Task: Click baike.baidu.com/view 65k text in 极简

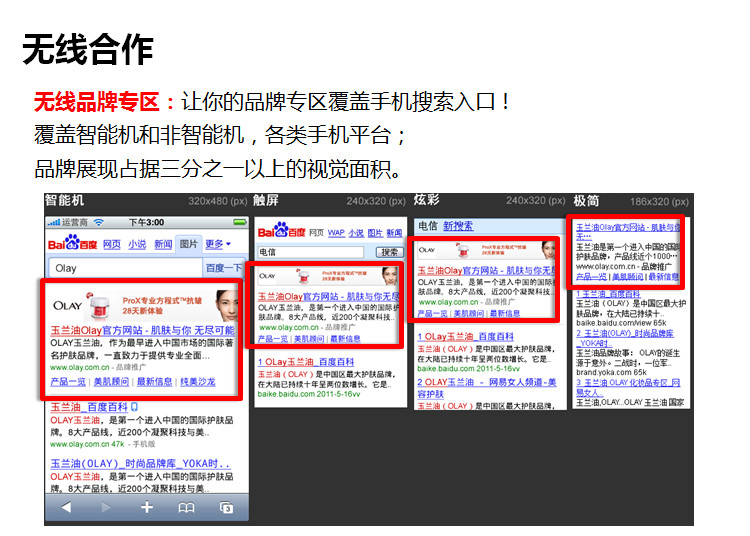Action: [621, 323]
